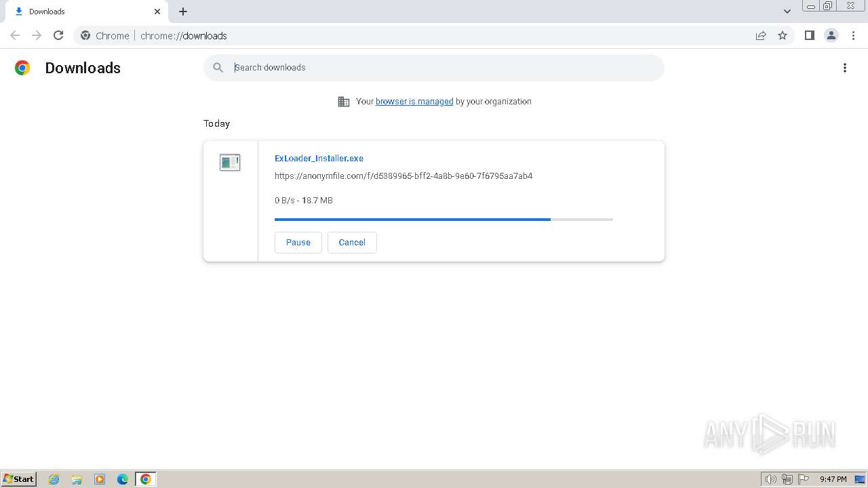
Task: Click the building icon beside managed notice
Action: 344,102
